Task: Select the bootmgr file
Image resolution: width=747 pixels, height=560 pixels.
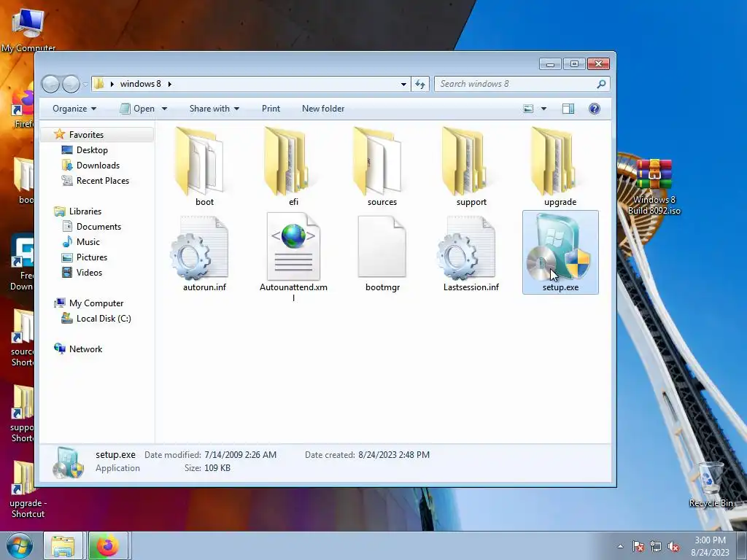Action: coord(382,252)
